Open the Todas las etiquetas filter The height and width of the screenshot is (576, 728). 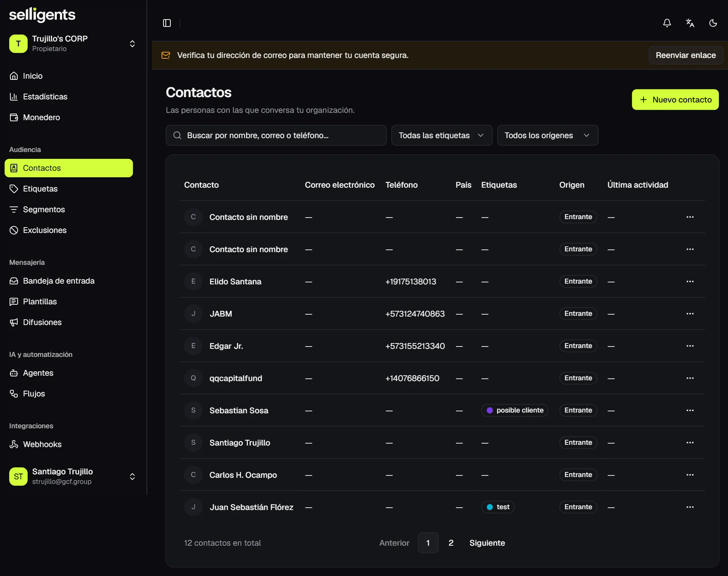click(x=442, y=135)
